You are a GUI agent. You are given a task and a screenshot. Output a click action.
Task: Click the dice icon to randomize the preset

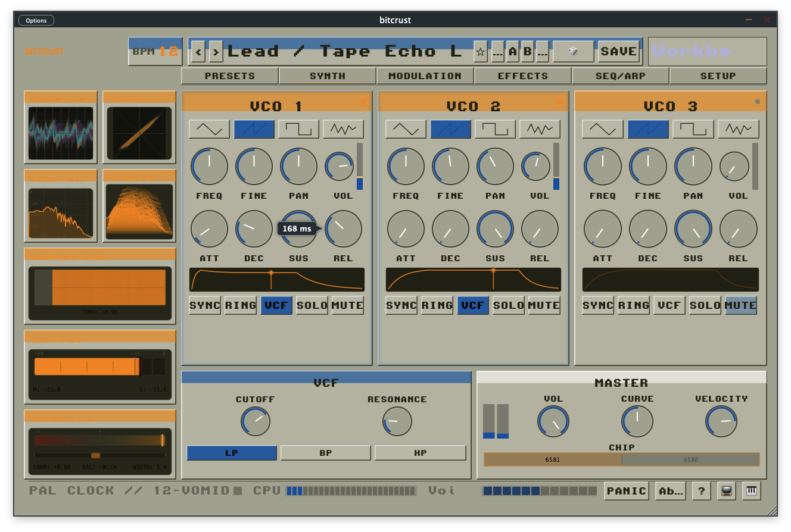573,52
